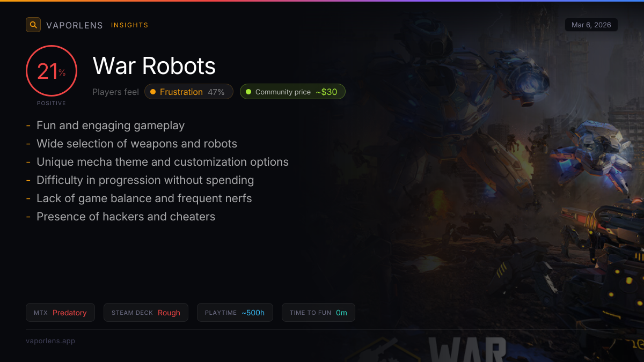Click 'Fun and engaging gameplay' point
644x362 pixels.
pos(110,125)
